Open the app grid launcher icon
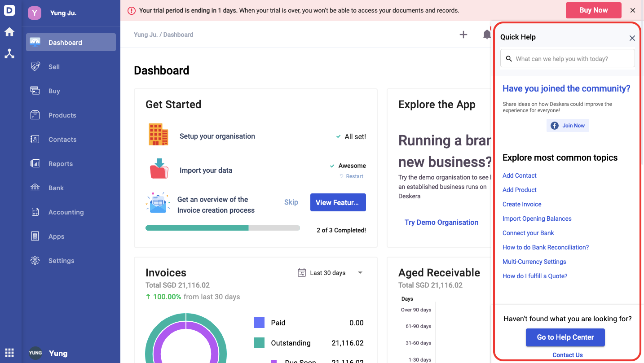Screen dimensions: 644x363 point(9,353)
